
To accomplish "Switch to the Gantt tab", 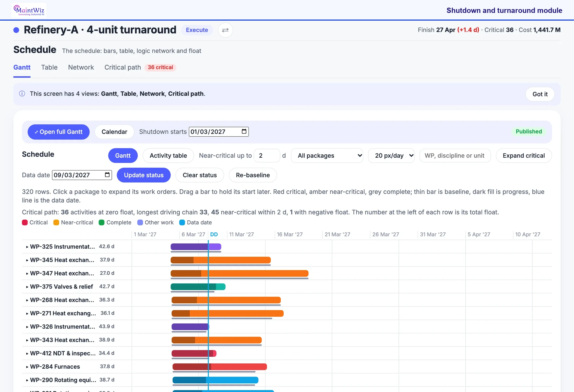I will pos(22,67).
